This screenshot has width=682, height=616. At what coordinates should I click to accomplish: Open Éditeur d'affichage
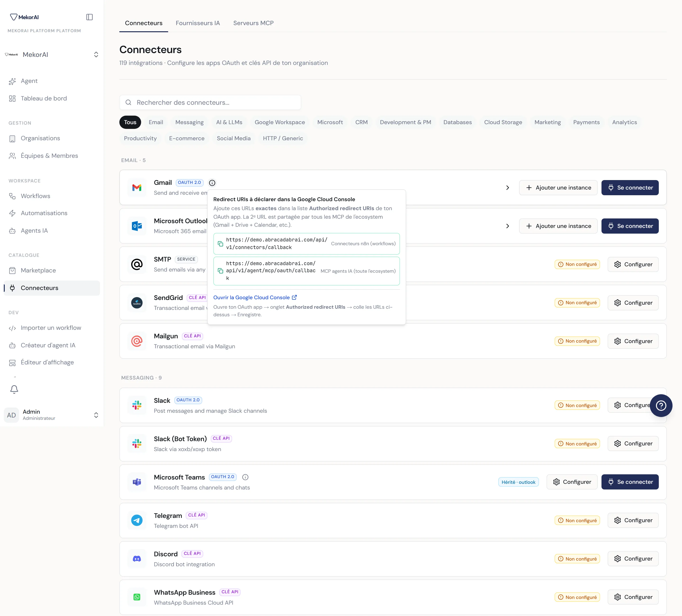pos(52,362)
